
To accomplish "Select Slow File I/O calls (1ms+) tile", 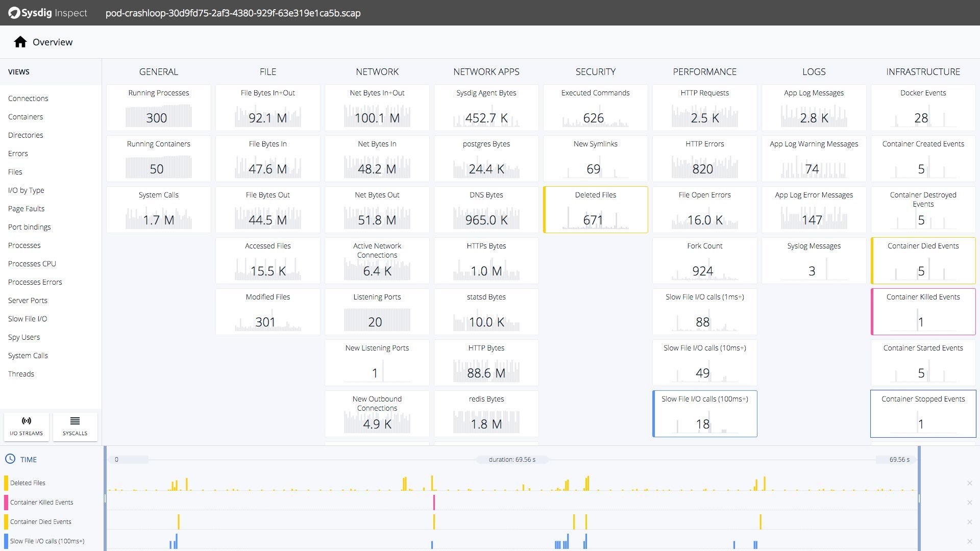I will tap(704, 312).
